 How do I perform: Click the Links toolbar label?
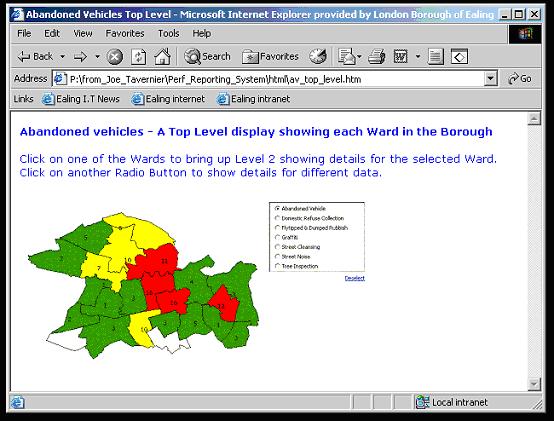click(x=23, y=99)
